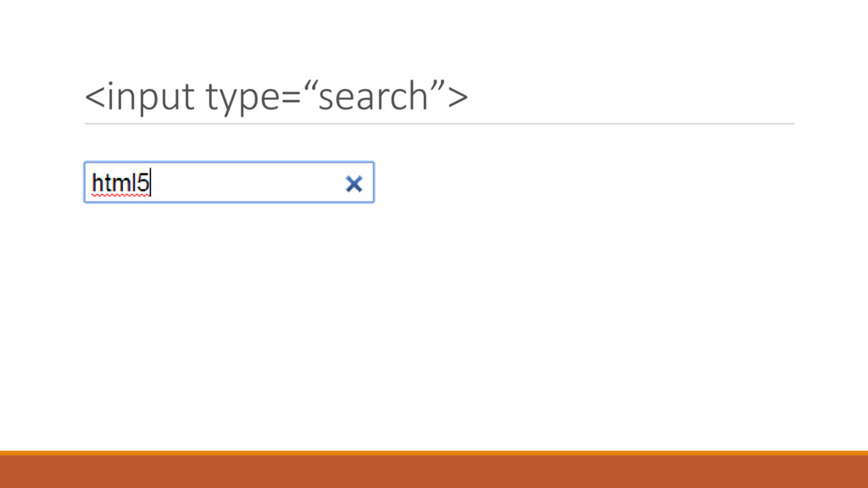Click the dark orange footer bar
The width and height of the screenshot is (868, 488).
pyautogui.click(x=434, y=472)
